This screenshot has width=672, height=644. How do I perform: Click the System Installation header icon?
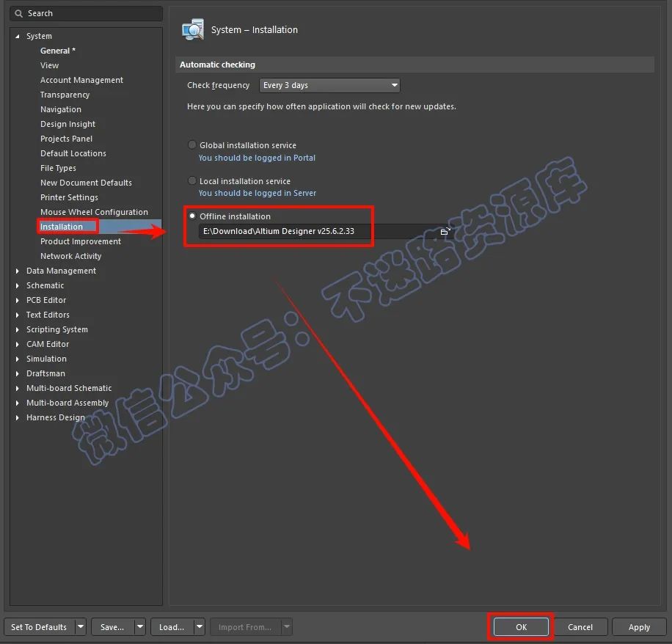(x=193, y=29)
